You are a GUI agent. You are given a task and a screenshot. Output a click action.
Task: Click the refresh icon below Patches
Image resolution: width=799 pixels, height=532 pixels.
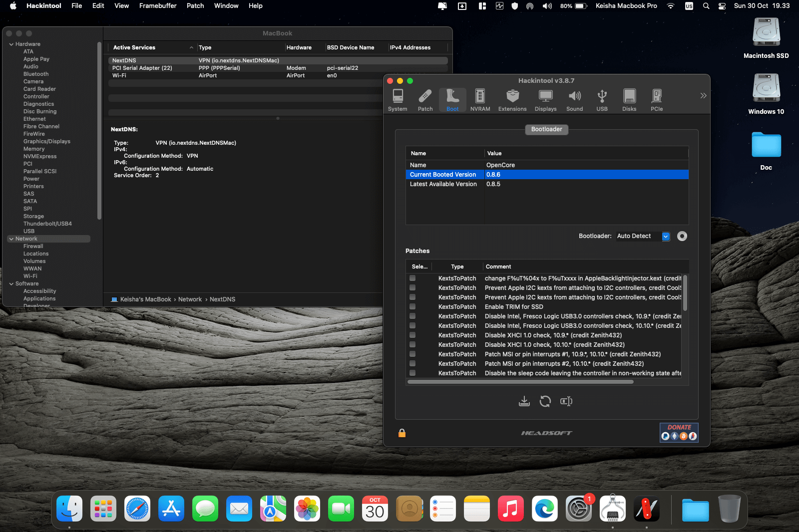[545, 401]
